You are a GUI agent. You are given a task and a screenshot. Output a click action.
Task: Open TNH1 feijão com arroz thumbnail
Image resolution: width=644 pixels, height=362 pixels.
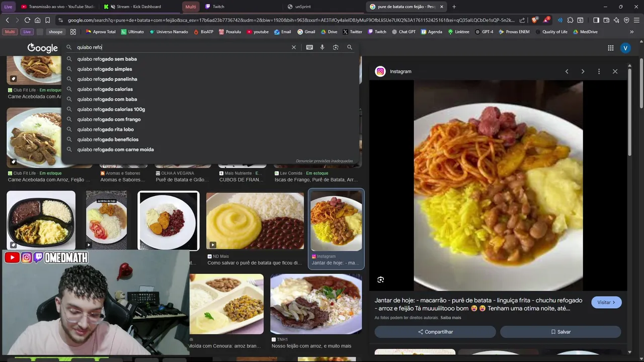[x=316, y=304]
